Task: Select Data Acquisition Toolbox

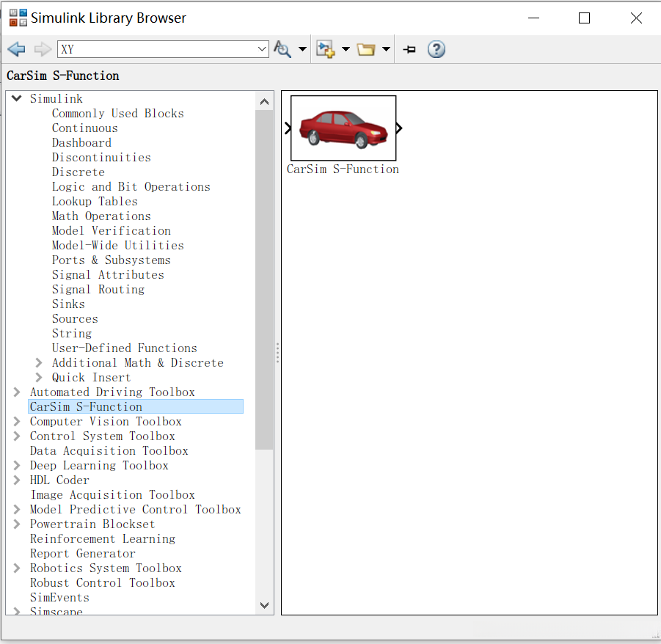Action: click(109, 451)
